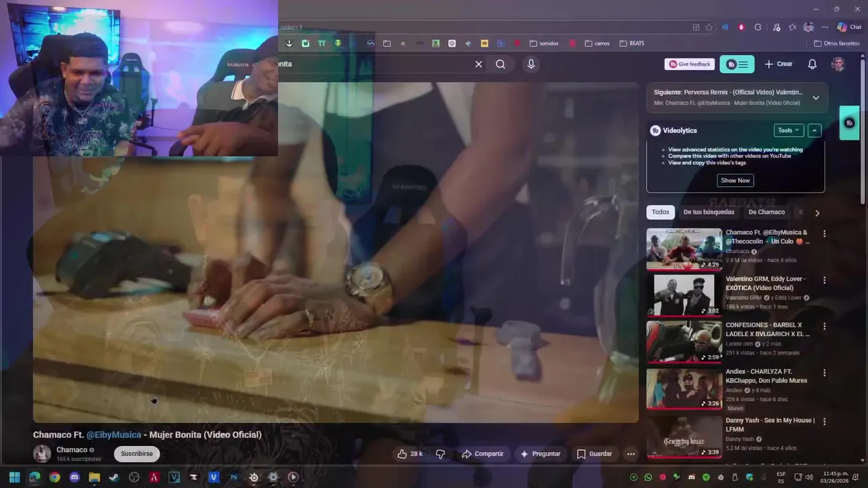Click the YouTube search magnifier button
868x488 pixels.
pos(500,64)
